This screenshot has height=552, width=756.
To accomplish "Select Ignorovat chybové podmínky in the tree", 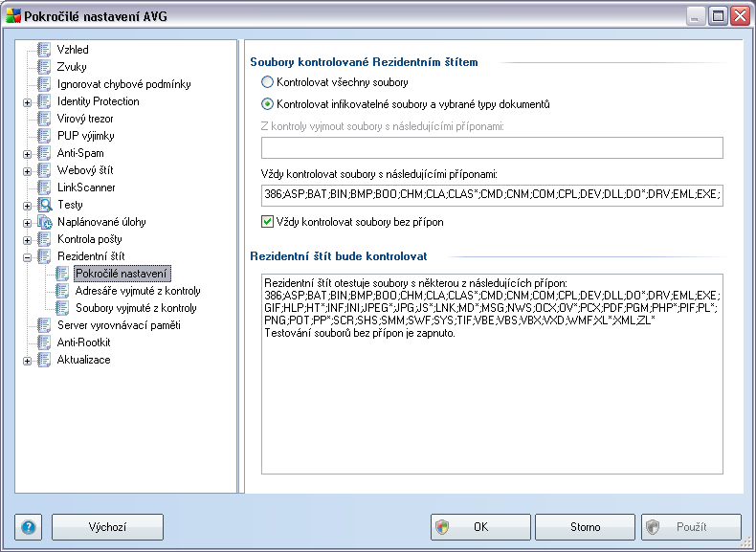I will (x=123, y=84).
